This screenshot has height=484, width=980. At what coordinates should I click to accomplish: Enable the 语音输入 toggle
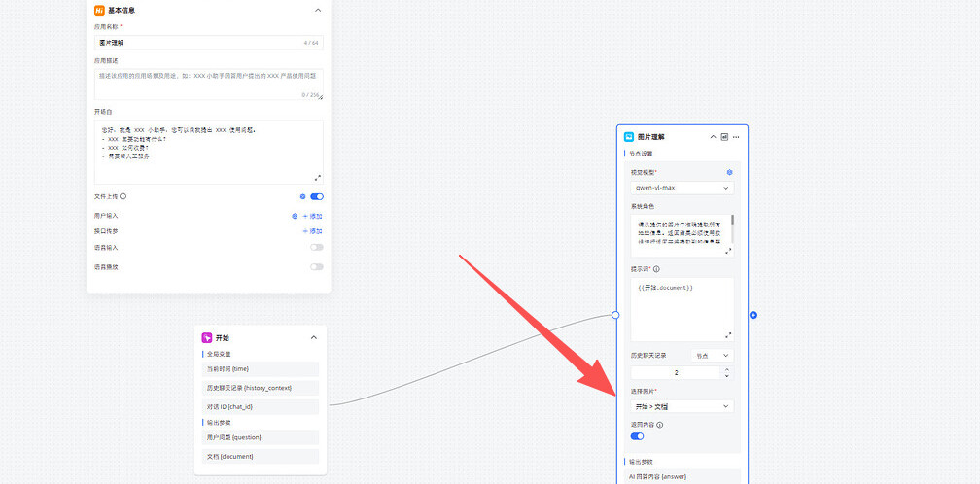(x=317, y=248)
